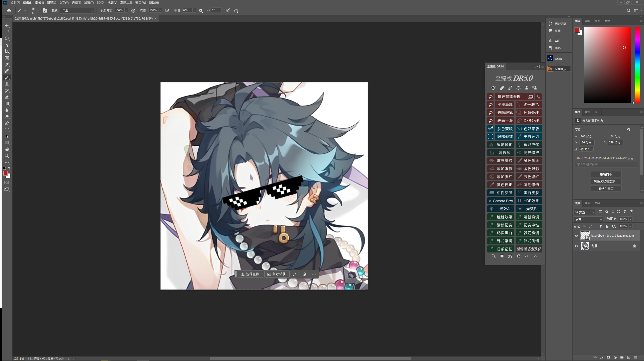Select the Clone Stamp tool
644x361 pixels.
tap(7, 84)
